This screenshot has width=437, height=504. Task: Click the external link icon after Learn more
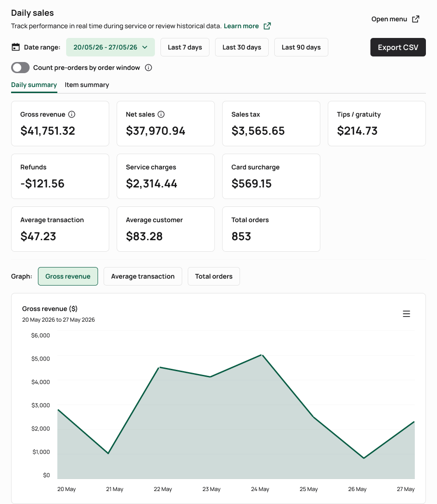(x=267, y=26)
